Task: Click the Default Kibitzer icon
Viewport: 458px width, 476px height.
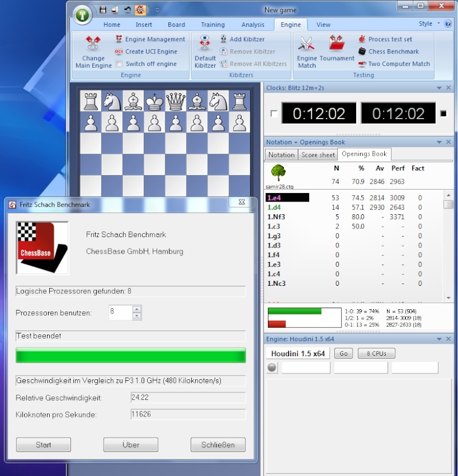Action: click(205, 43)
